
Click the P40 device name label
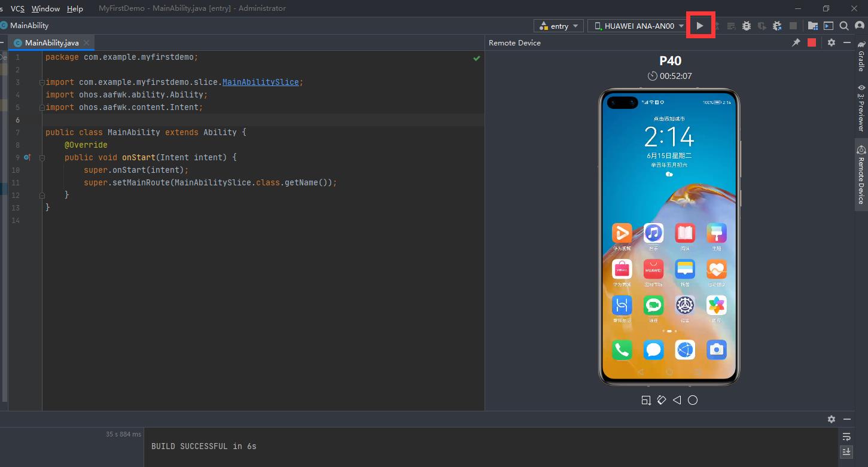tap(670, 60)
